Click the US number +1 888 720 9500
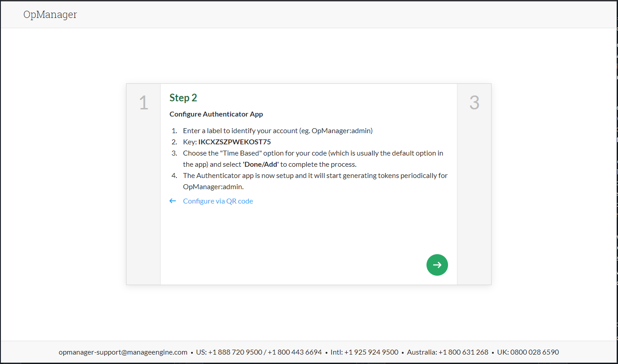This screenshot has height=364, width=618. (236, 352)
